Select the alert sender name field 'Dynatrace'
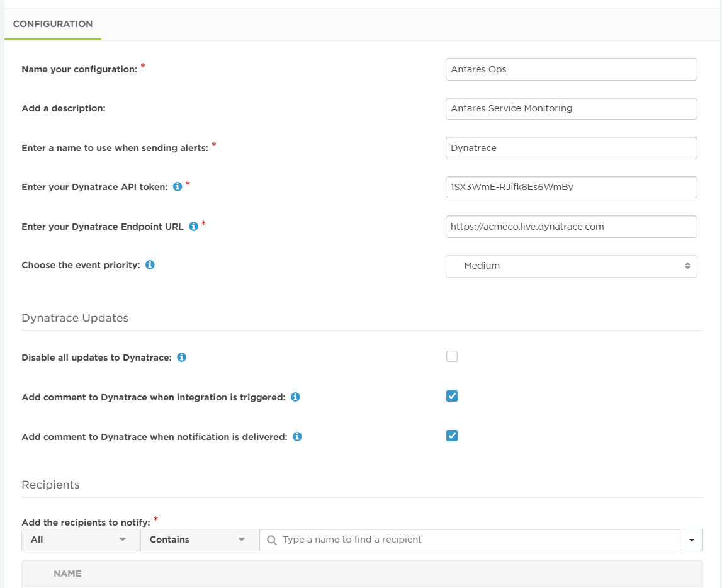 click(x=571, y=148)
